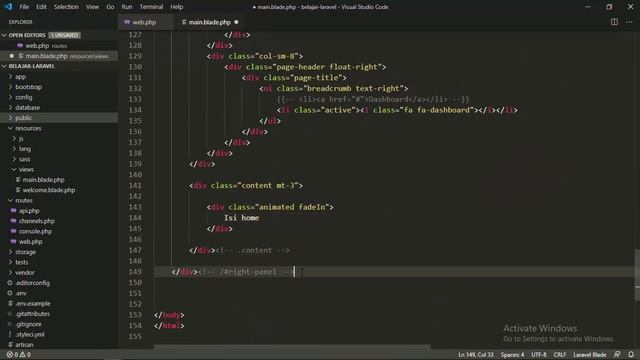This screenshot has width=640, height=360.
Task: Click Ln 149, Col 33 cursor position
Action: click(x=476, y=355)
